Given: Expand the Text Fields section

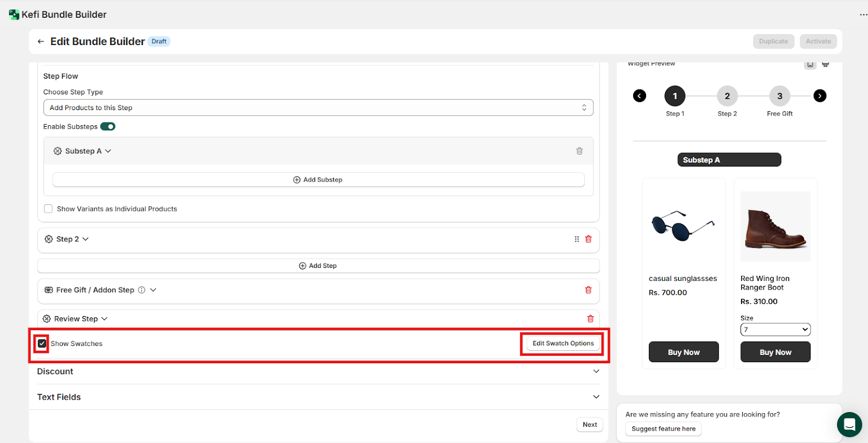Looking at the screenshot, I should (596, 397).
